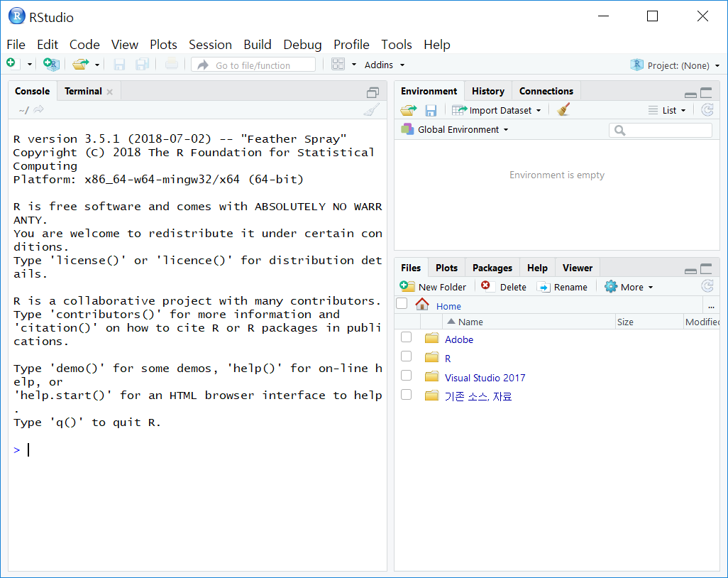
Task: Maximize the Environment pane
Action: click(706, 92)
